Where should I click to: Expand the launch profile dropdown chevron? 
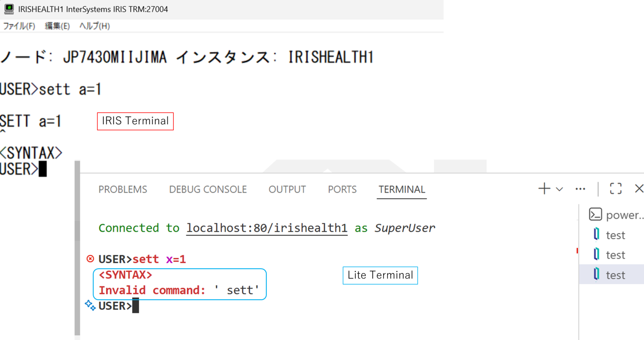click(x=559, y=189)
